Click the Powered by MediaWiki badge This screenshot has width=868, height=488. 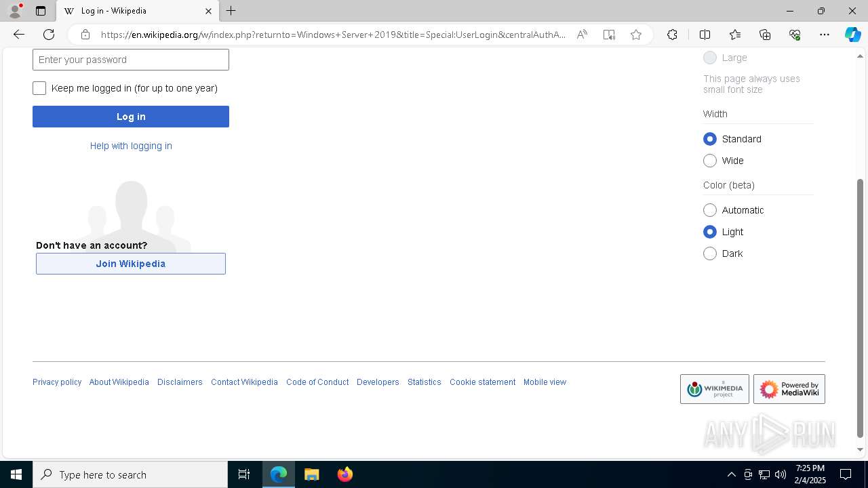pyautogui.click(x=789, y=389)
